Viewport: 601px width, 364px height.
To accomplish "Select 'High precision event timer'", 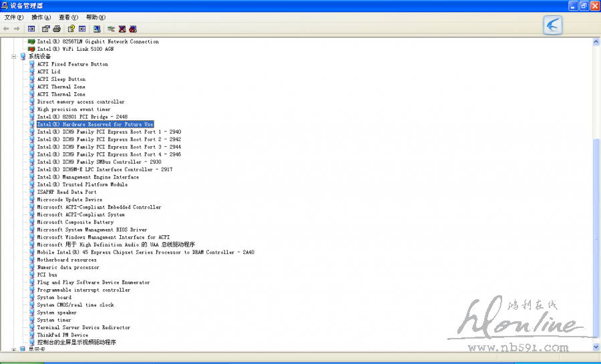I will tap(73, 110).
